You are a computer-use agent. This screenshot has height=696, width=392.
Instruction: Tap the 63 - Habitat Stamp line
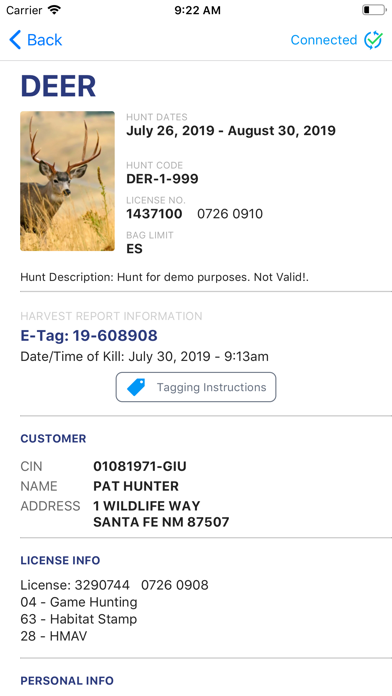(79, 619)
